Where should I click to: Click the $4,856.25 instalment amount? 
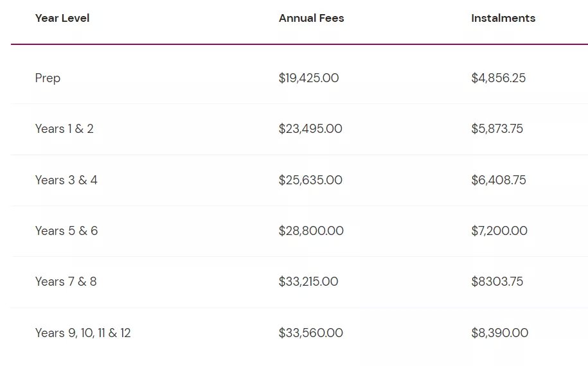(499, 78)
